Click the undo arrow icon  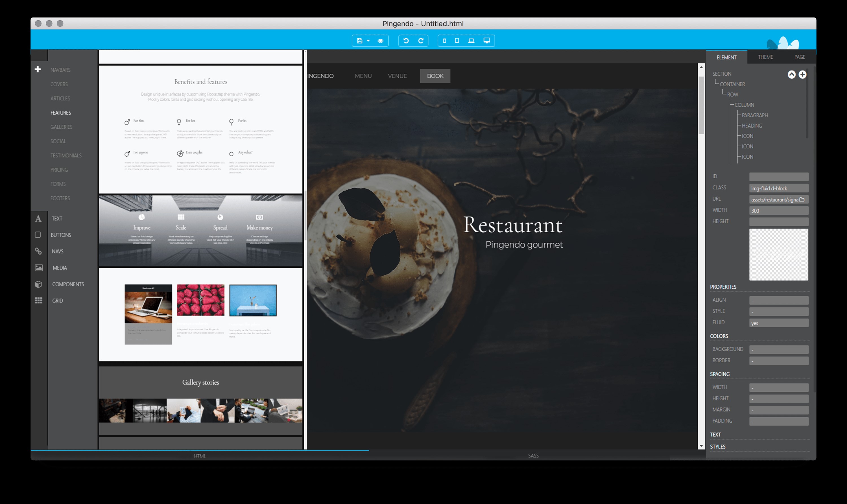coord(406,41)
